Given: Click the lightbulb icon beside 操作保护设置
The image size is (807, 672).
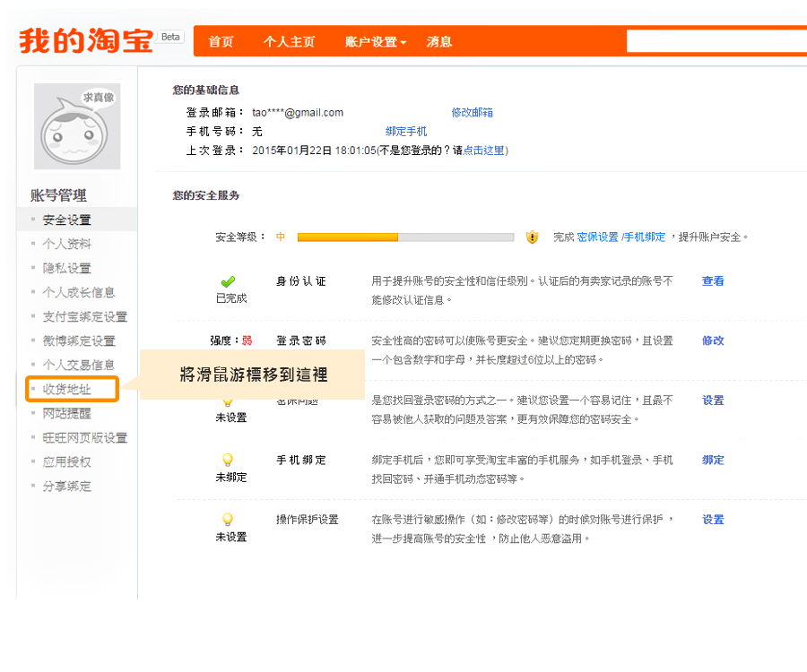Looking at the screenshot, I should 228,520.
